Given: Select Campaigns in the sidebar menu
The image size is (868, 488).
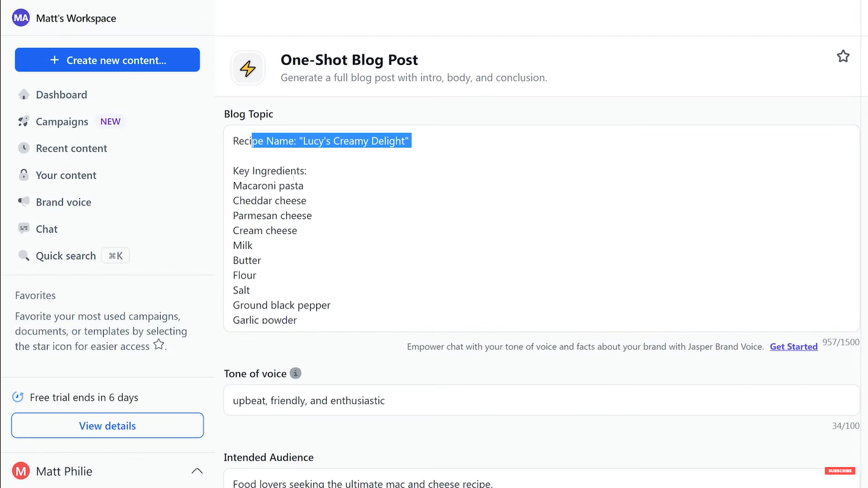Looking at the screenshot, I should (62, 121).
